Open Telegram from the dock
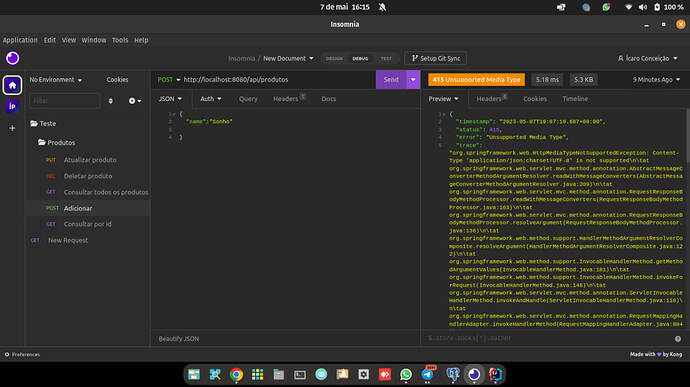The width and height of the screenshot is (690, 387). (427, 374)
